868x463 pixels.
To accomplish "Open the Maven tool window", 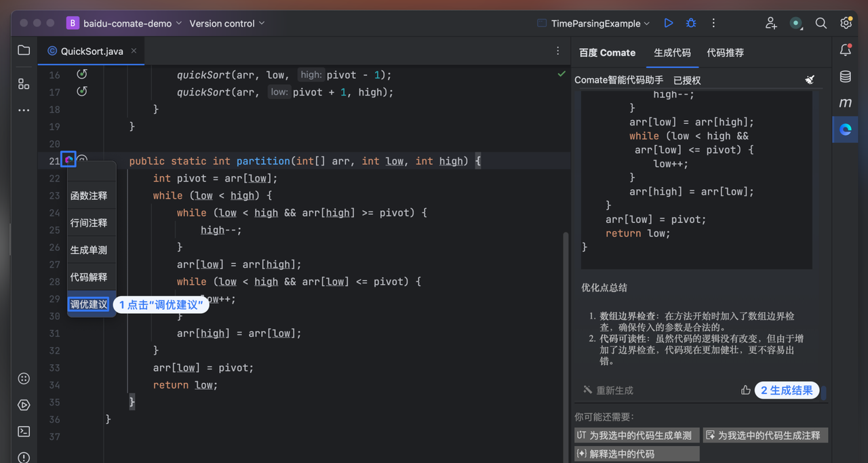I will (846, 102).
